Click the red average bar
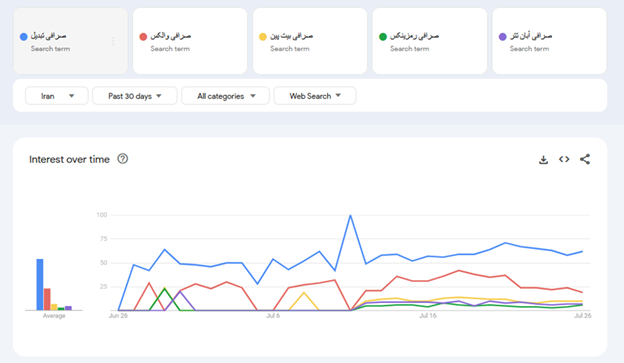624x363 pixels. coord(47,299)
